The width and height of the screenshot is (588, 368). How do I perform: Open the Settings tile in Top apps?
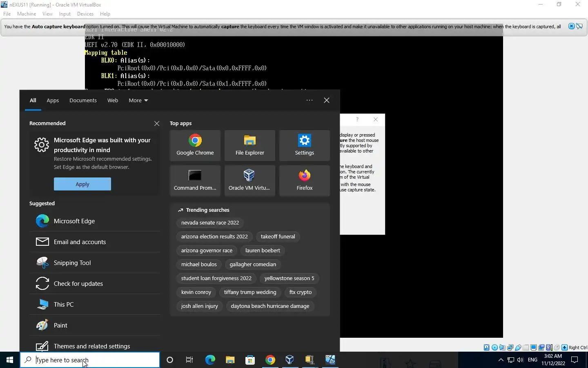305,145
